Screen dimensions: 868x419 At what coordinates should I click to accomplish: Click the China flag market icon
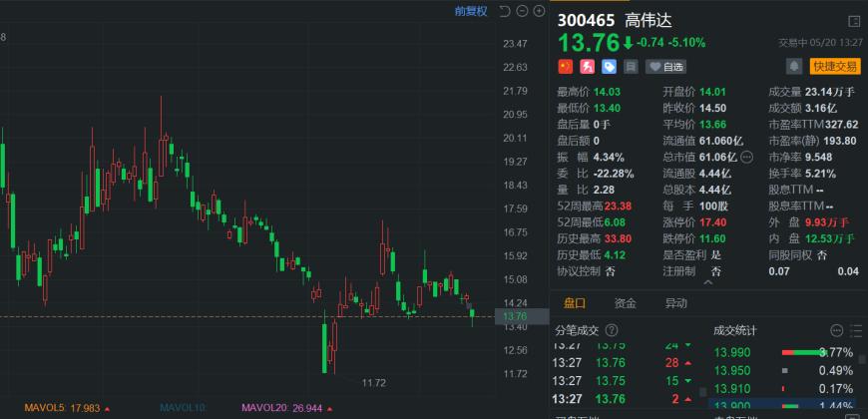[x=565, y=67]
